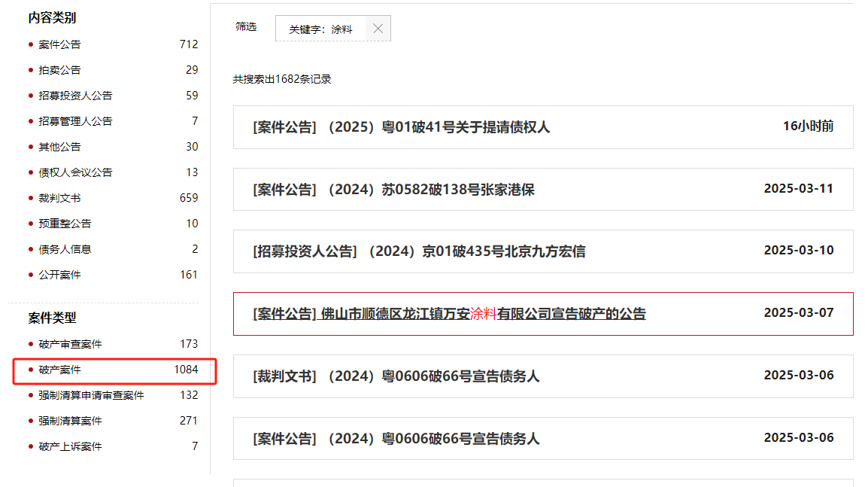Filter by 债权人会议公告 category

click(x=75, y=172)
